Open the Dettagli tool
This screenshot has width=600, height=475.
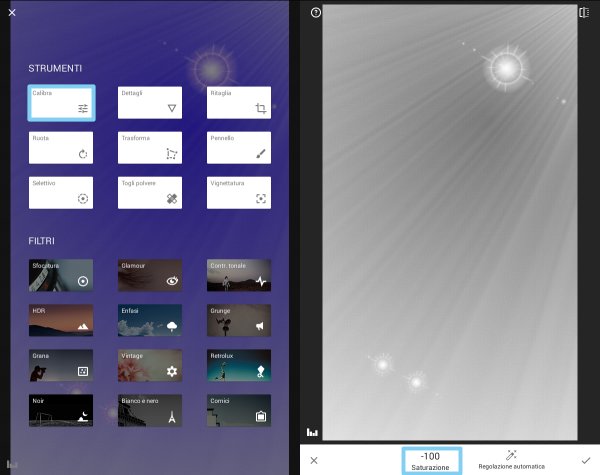coord(150,103)
